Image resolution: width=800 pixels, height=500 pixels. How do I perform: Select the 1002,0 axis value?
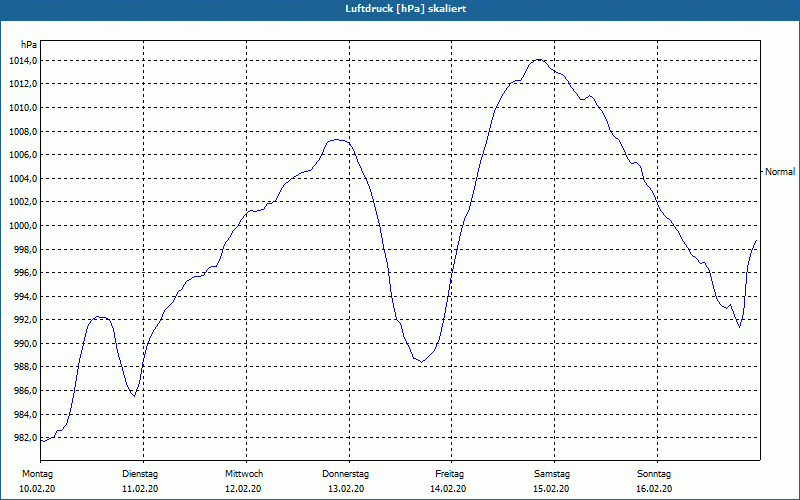click(x=23, y=202)
